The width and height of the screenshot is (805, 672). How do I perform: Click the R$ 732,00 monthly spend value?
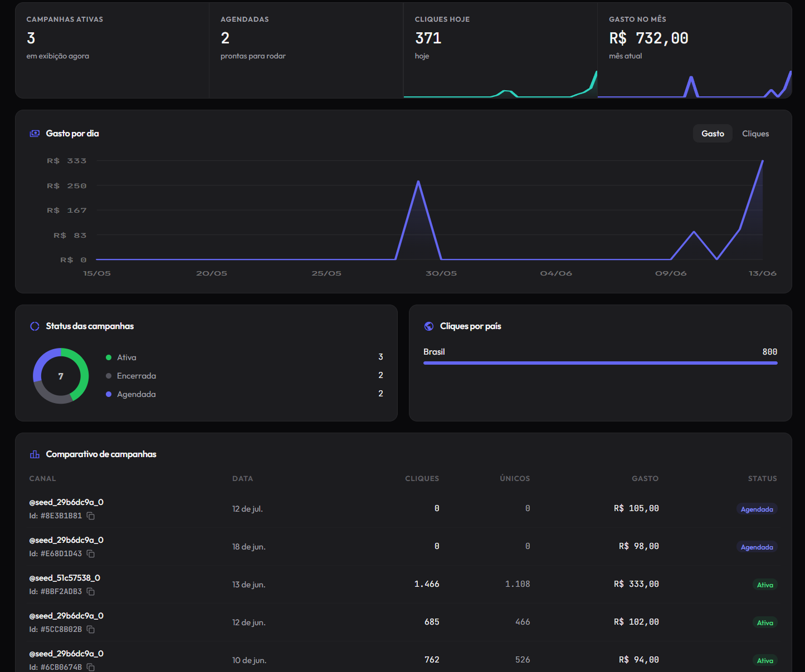click(x=649, y=38)
